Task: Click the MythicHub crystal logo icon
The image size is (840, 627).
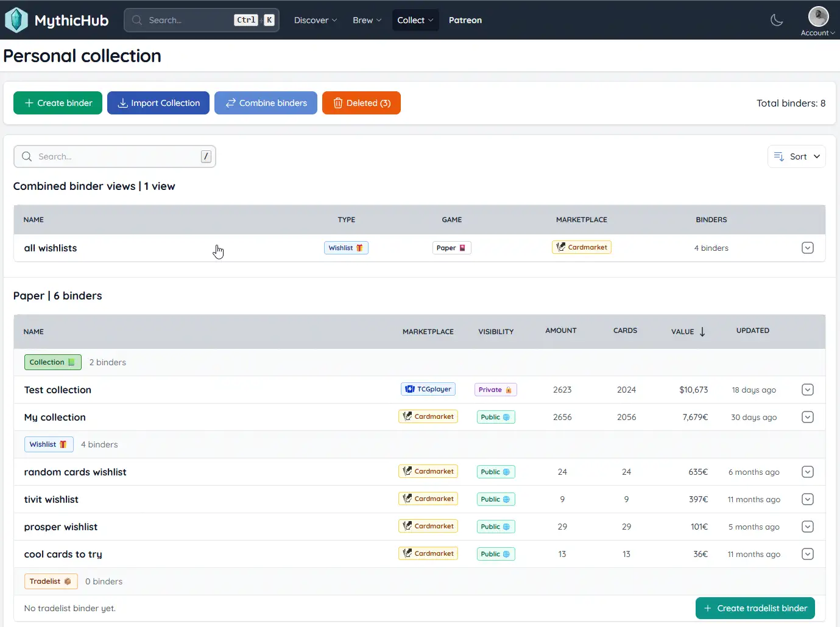Action: point(16,20)
